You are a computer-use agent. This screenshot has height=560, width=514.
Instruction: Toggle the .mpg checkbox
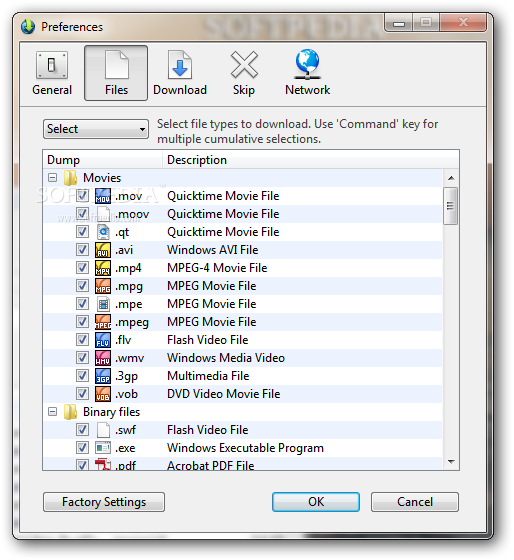(82, 285)
